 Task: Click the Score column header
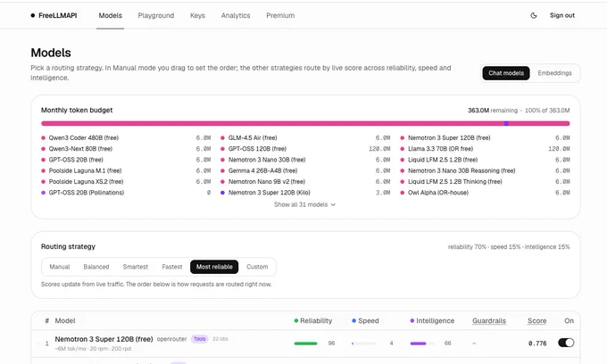click(x=537, y=320)
